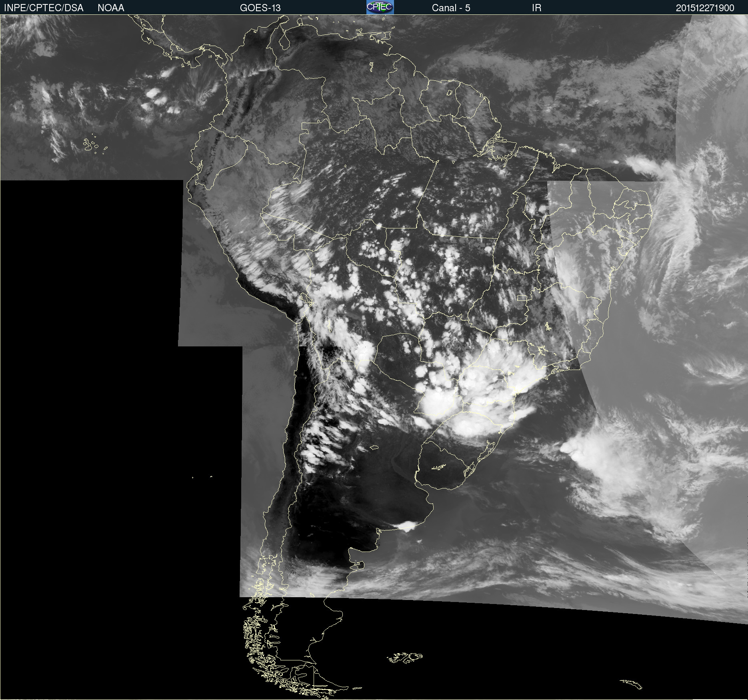Click the CPTEC logo in header
Screen dimensions: 748x700
coord(380,7)
